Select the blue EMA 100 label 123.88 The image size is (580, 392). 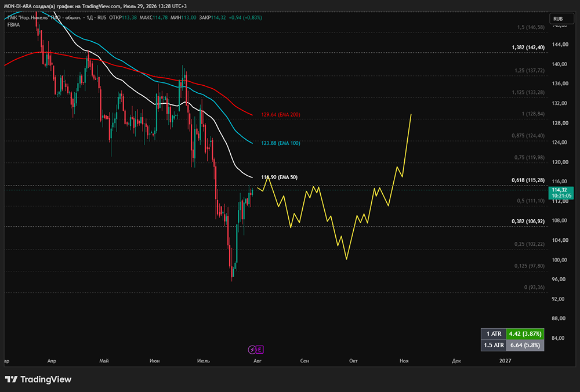tap(281, 143)
